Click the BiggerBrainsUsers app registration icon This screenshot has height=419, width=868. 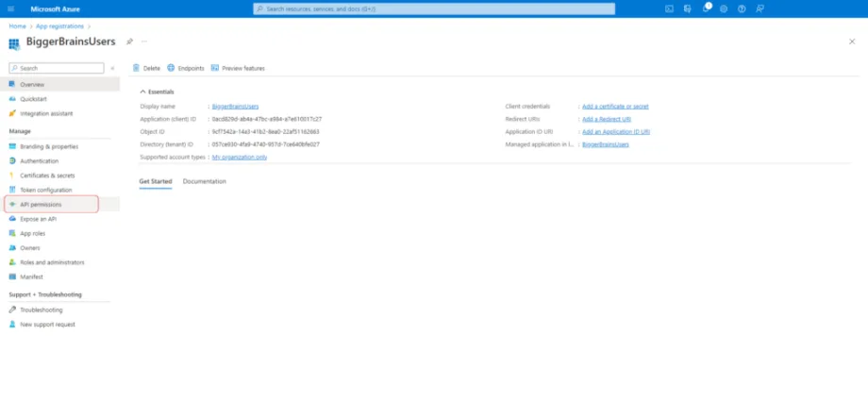click(14, 43)
